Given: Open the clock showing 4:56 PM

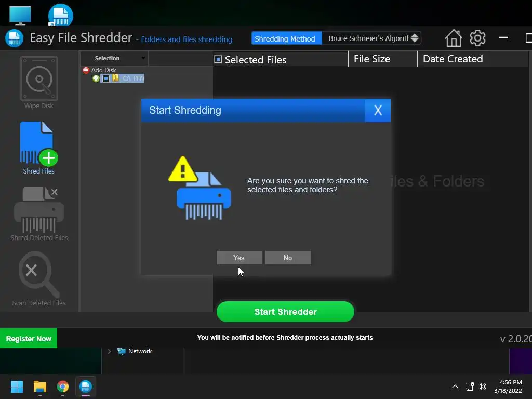Looking at the screenshot, I should pyautogui.click(x=508, y=387).
